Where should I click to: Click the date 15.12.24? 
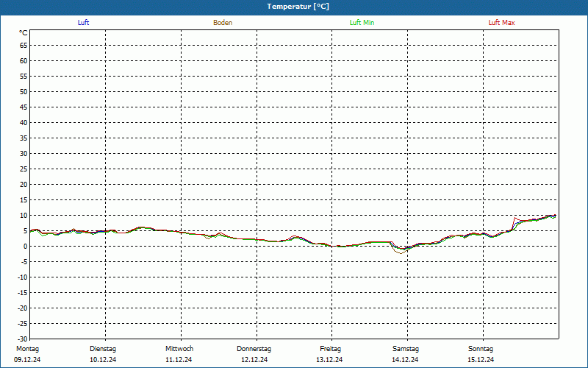(x=481, y=360)
